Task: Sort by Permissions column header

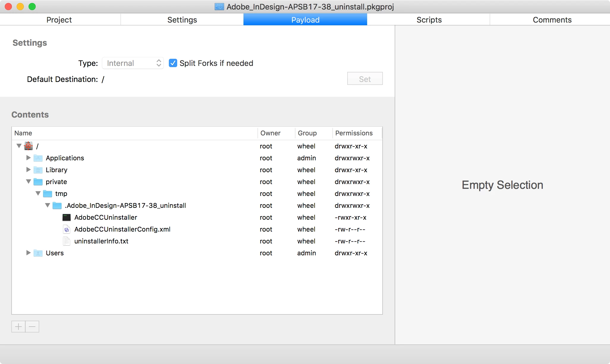Action: (x=354, y=133)
